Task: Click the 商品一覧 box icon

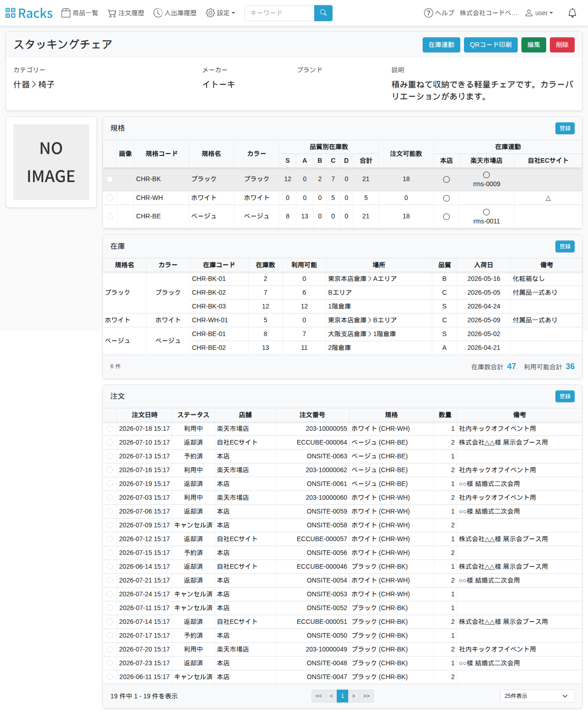Action: tap(66, 13)
